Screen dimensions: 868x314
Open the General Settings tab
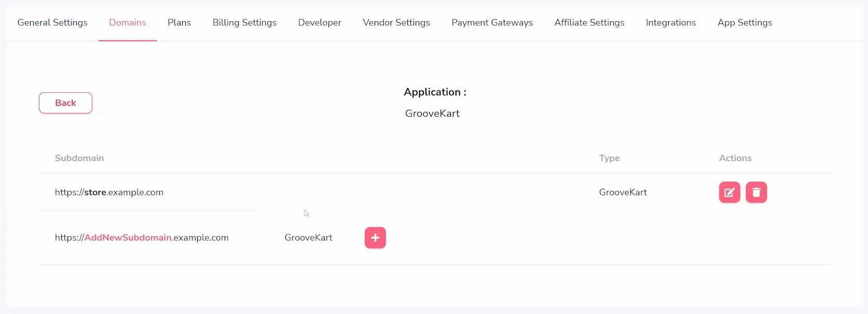click(x=52, y=23)
